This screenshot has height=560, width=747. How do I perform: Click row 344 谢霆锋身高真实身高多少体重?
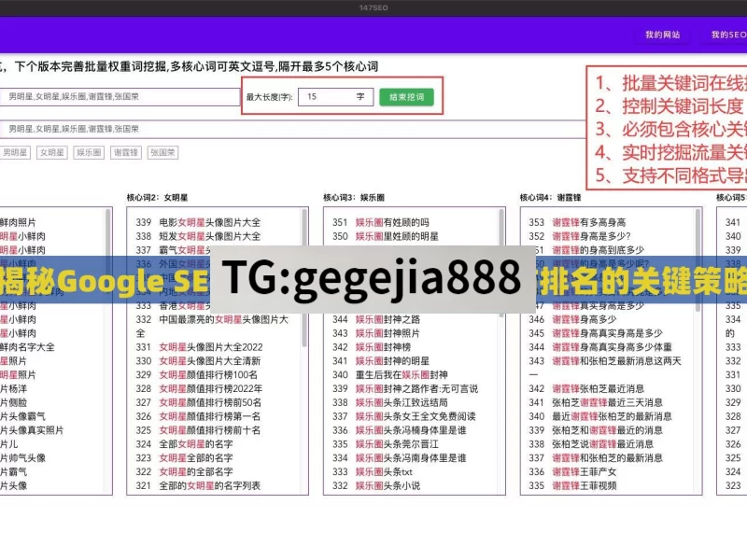click(x=600, y=347)
